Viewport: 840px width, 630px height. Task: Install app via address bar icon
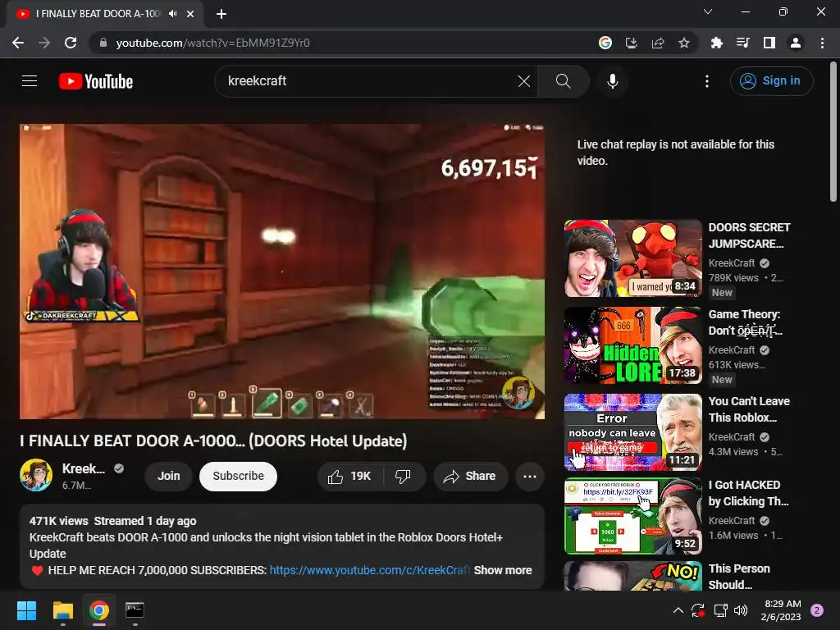click(632, 43)
